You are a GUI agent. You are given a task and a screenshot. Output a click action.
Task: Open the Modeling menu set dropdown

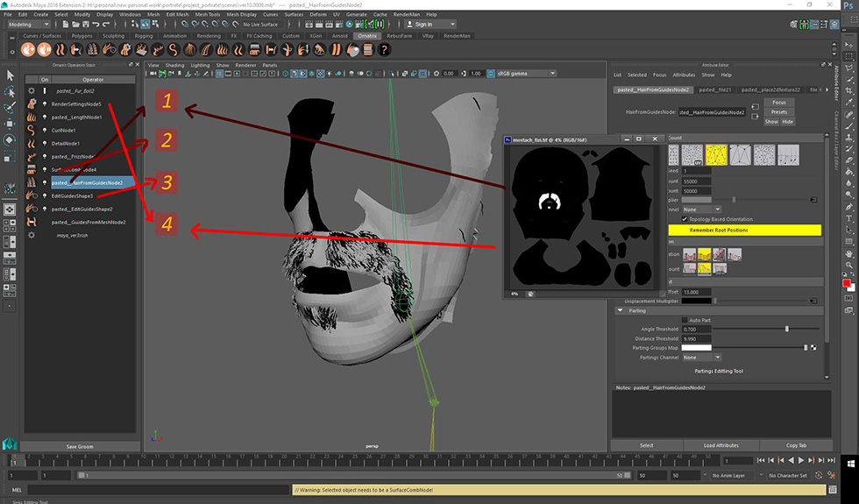(28, 25)
